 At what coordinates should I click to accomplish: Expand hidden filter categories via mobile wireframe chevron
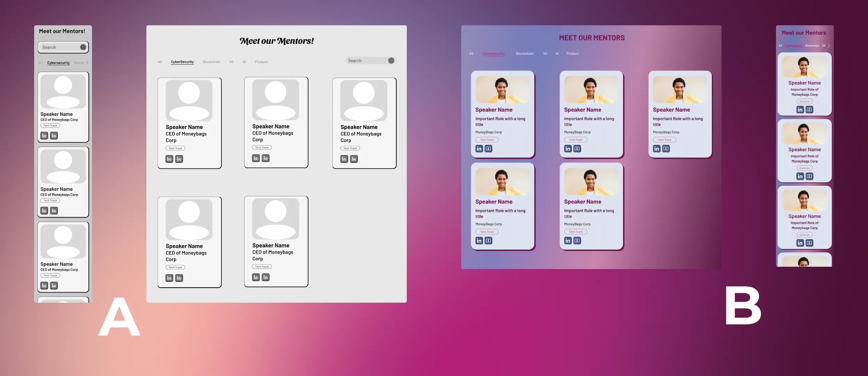click(87, 63)
